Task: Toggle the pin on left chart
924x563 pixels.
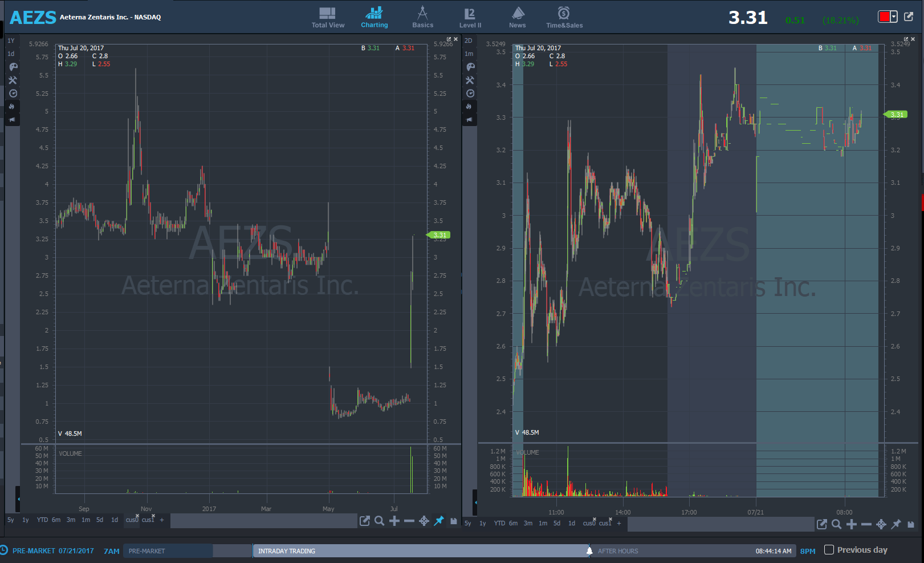Action: [x=439, y=521]
